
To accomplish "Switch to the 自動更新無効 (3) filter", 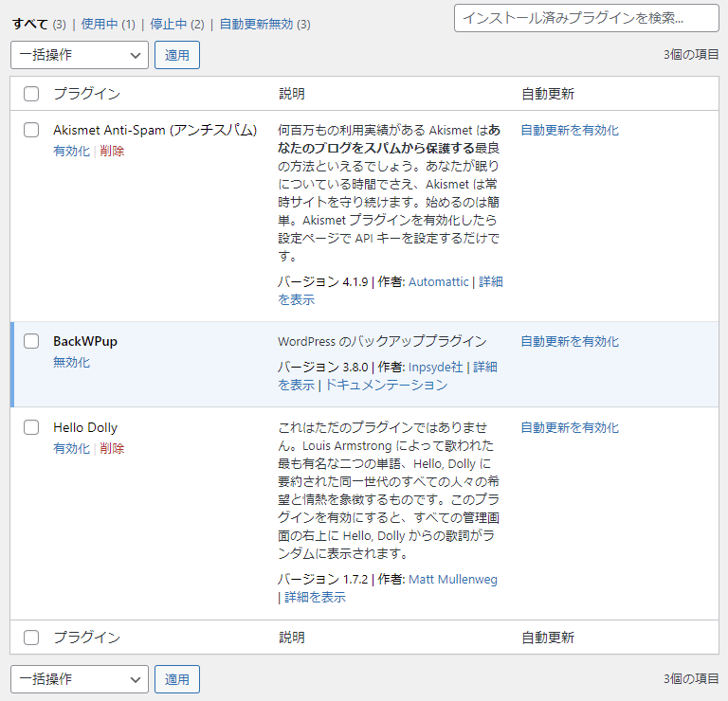I will [264, 24].
